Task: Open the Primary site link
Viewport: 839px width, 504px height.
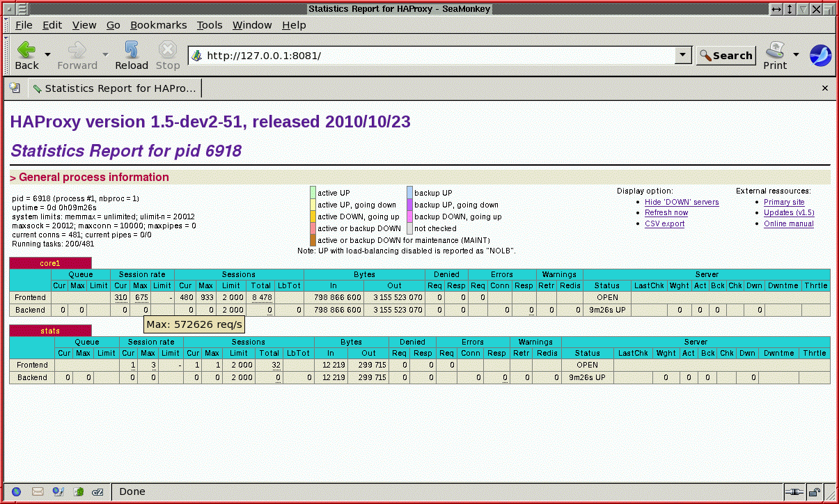Action: pos(784,202)
